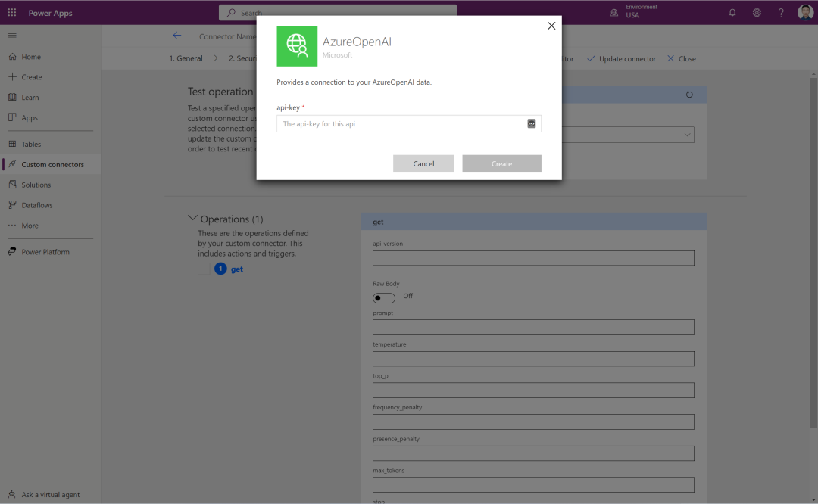
Task: Open the help question mark icon
Action: click(x=781, y=13)
